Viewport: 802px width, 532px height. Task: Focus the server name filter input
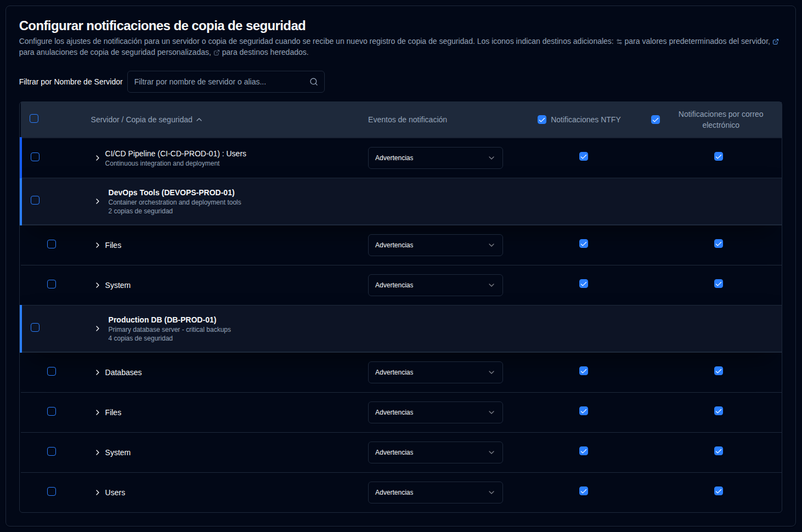226,82
